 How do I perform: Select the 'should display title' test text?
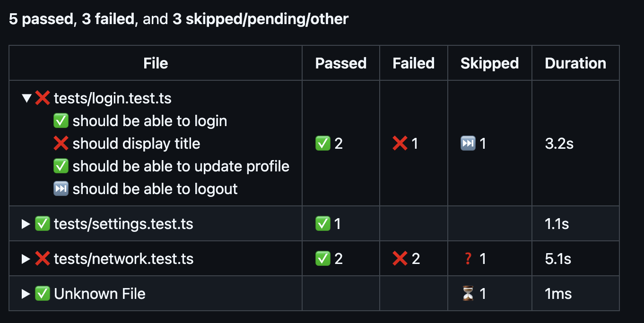point(136,144)
